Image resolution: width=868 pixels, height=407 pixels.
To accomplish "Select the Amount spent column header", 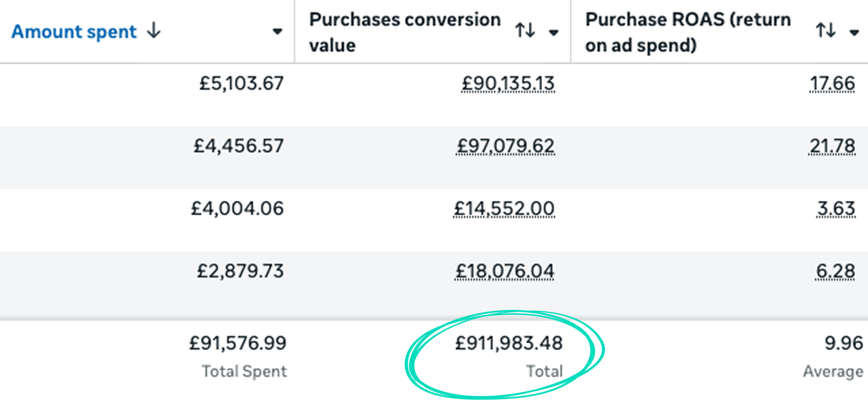I will (73, 32).
